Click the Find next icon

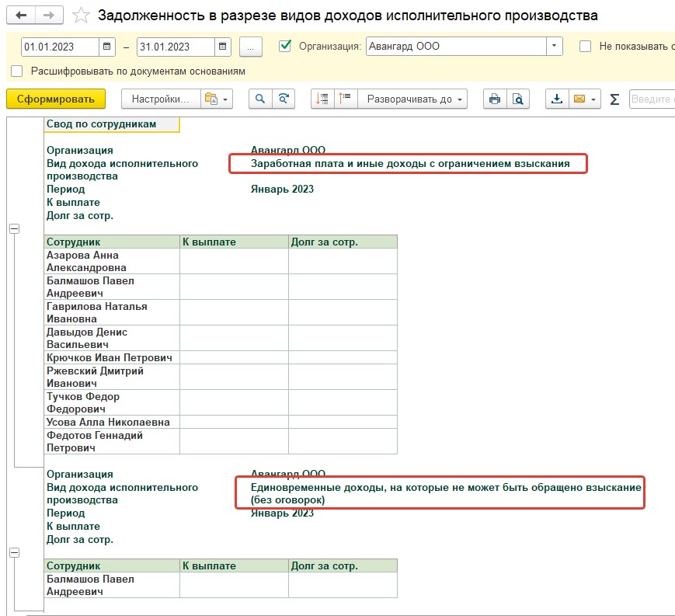point(284,99)
